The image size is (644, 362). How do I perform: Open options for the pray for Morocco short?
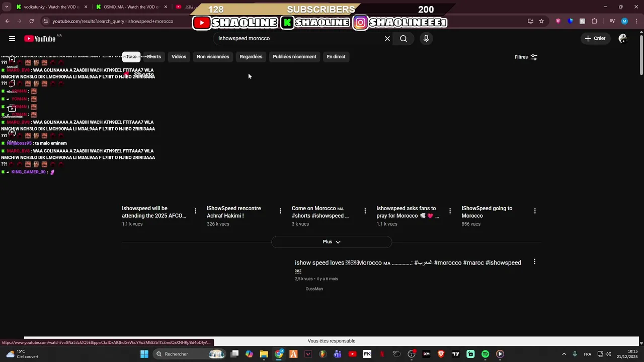point(450,211)
